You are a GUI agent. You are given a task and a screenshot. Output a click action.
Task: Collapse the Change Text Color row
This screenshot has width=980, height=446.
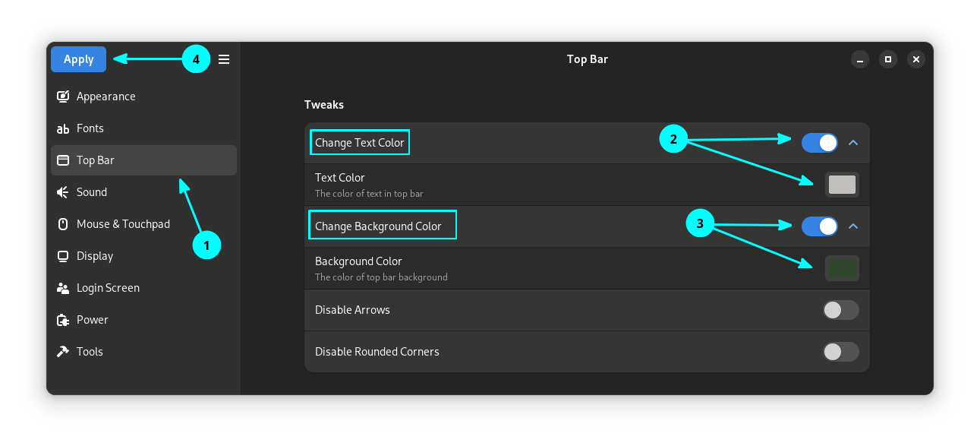853,142
